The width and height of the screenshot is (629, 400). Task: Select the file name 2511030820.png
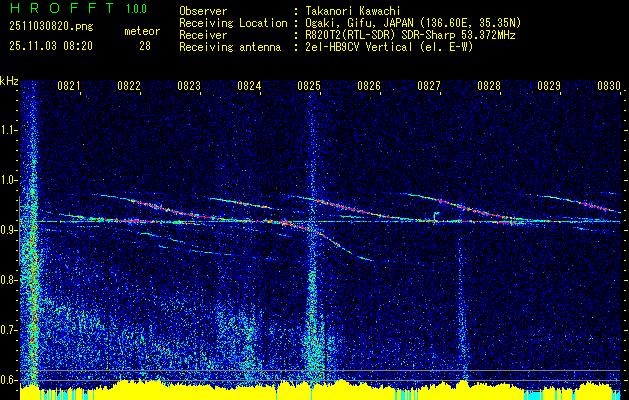[51, 27]
